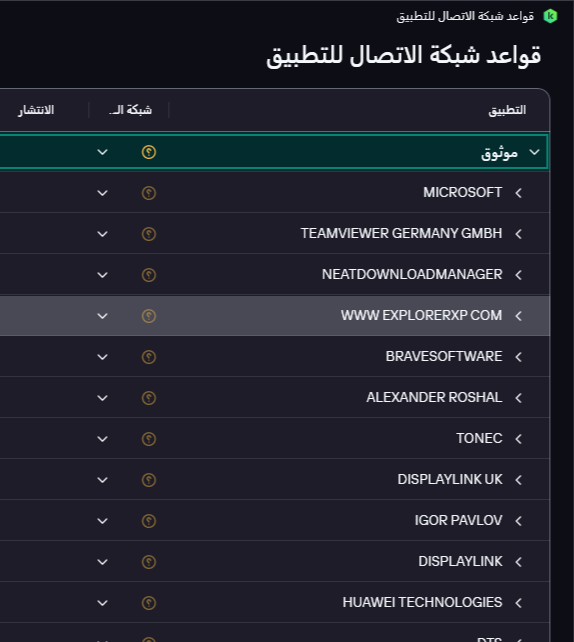The height and width of the screenshot is (642, 574).
Task: Sort by the التطبيق column header
Action: 507,110
